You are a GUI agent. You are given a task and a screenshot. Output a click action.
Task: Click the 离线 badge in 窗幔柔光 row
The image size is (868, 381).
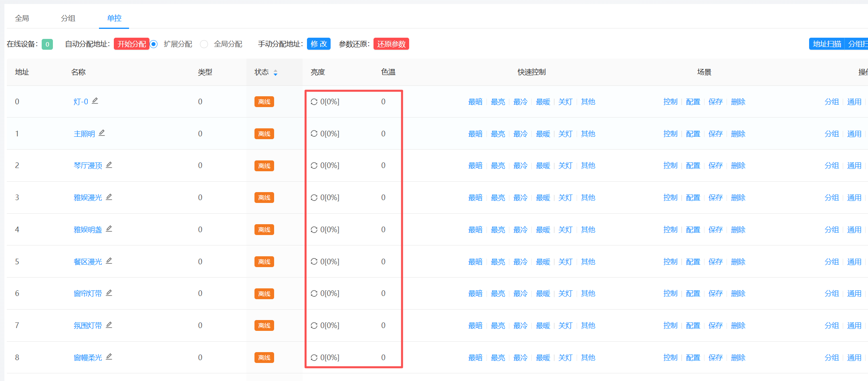(x=264, y=358)
